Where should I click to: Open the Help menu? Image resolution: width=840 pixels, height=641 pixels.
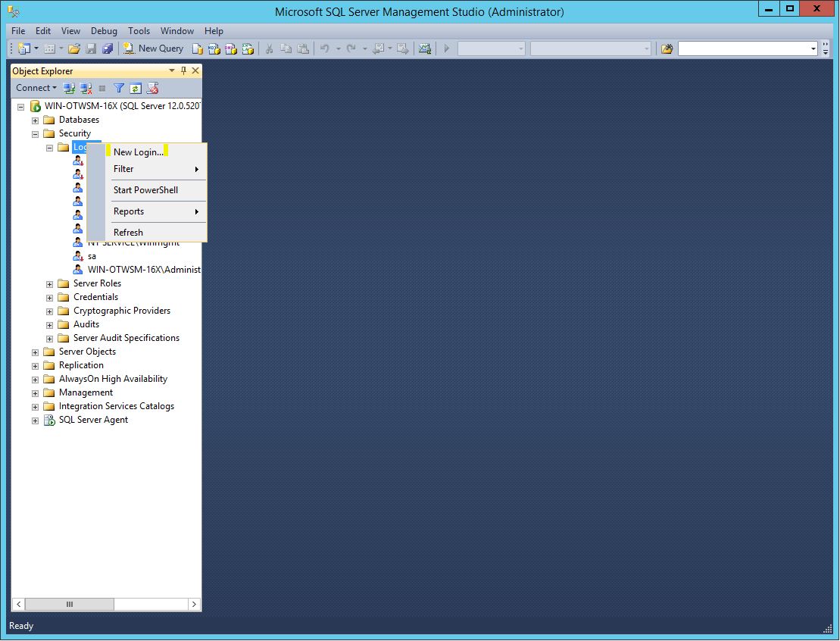coord(214,31)
